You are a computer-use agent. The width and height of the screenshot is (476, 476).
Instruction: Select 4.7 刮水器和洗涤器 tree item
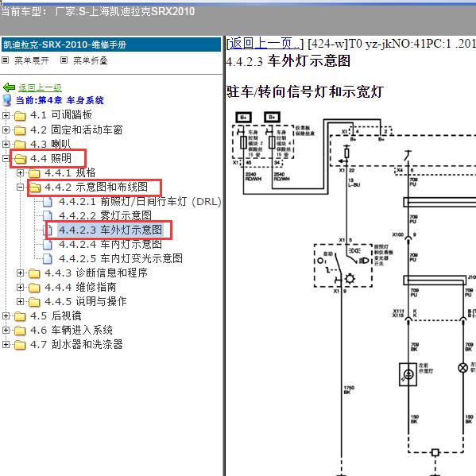76,344
